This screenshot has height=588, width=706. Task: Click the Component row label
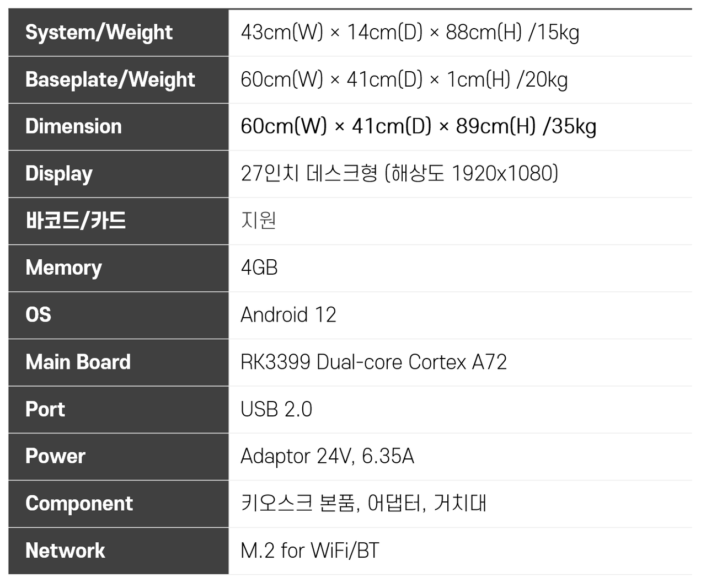79,504
